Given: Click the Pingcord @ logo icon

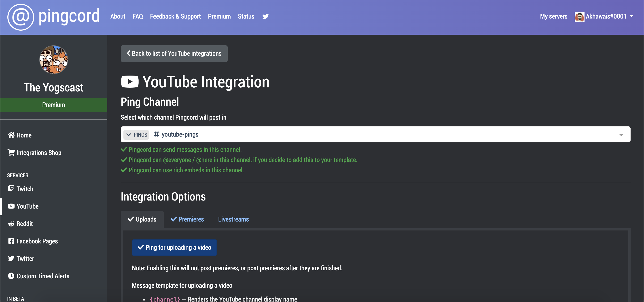Looking at the screenshot, I should pos(21,17).
